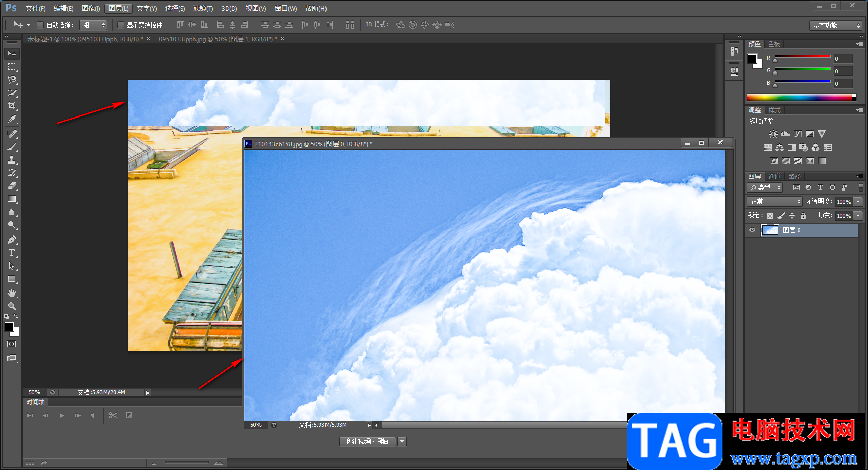Go to first frame in timeline
This screenshot has width=868, height=470.
pyautogui.click(x=30, y=415)
